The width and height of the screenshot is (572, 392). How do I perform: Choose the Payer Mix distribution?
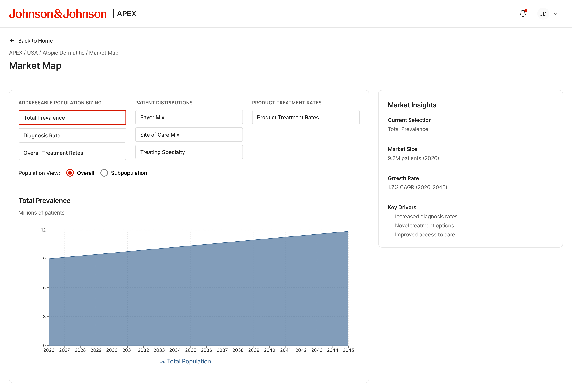point(189,117)
